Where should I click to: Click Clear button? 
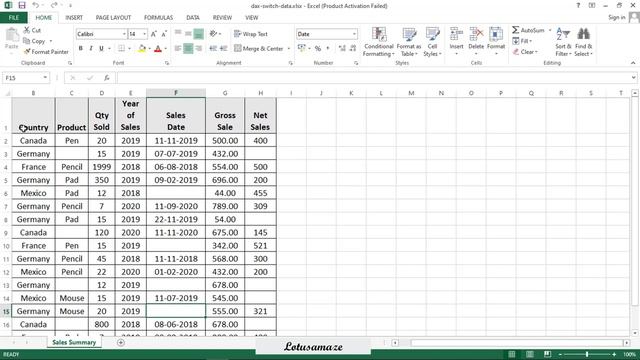(x=525, y=52)
